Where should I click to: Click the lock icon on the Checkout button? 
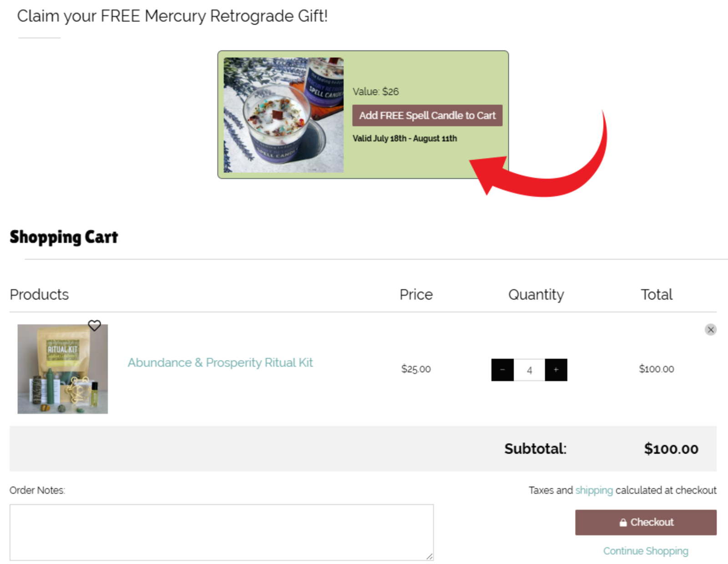click(623, 523)
